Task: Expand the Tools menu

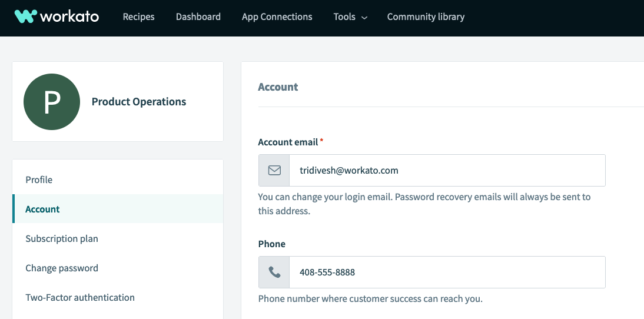Action: coord(350,17)
